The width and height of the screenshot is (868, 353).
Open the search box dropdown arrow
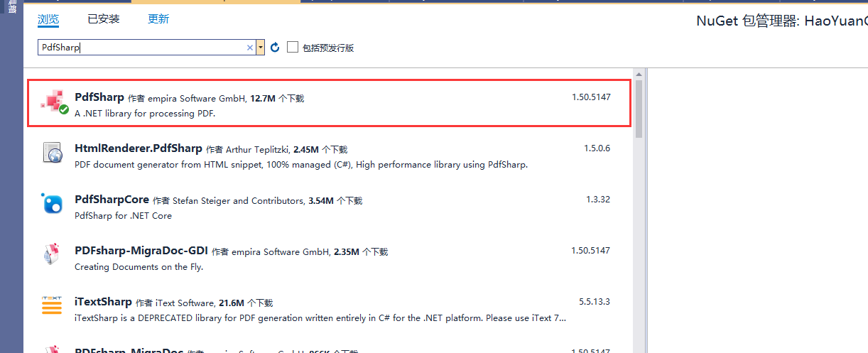[x=261, y=48]
